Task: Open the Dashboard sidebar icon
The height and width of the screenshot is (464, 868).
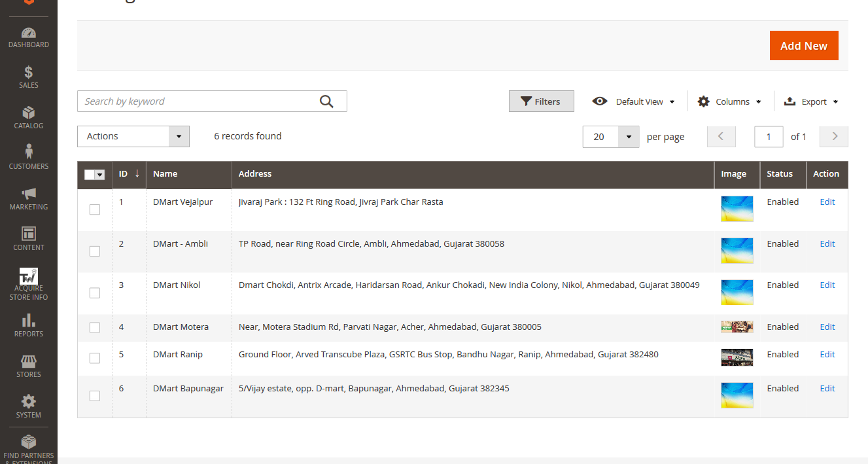Action: 28,33
